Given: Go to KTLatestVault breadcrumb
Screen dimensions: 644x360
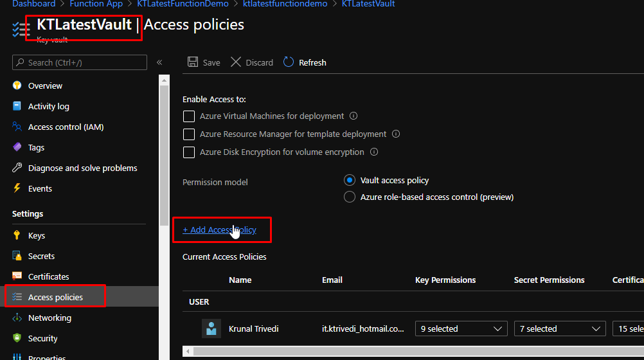Looking at the screenshot, I should click(368, 4).
